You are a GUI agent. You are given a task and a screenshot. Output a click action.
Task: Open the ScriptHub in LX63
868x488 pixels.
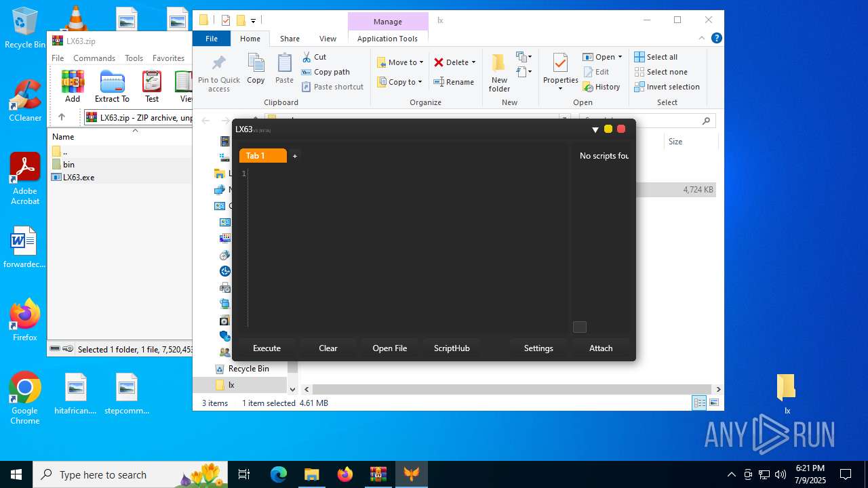point(452,348)
